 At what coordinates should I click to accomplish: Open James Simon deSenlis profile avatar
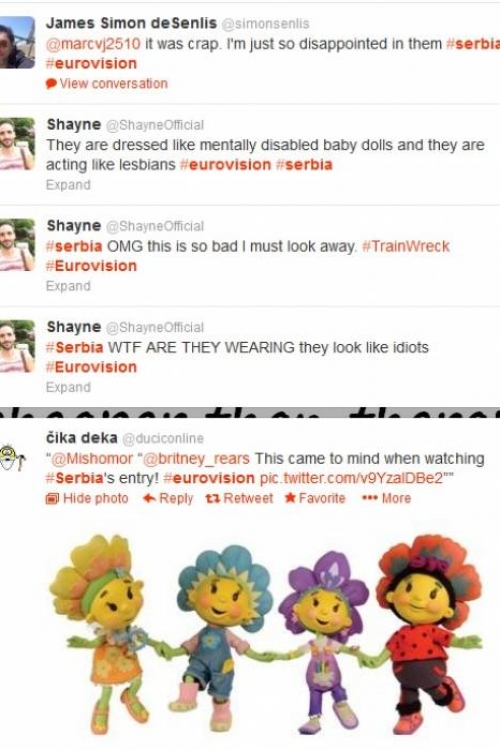tap(17, 43)
